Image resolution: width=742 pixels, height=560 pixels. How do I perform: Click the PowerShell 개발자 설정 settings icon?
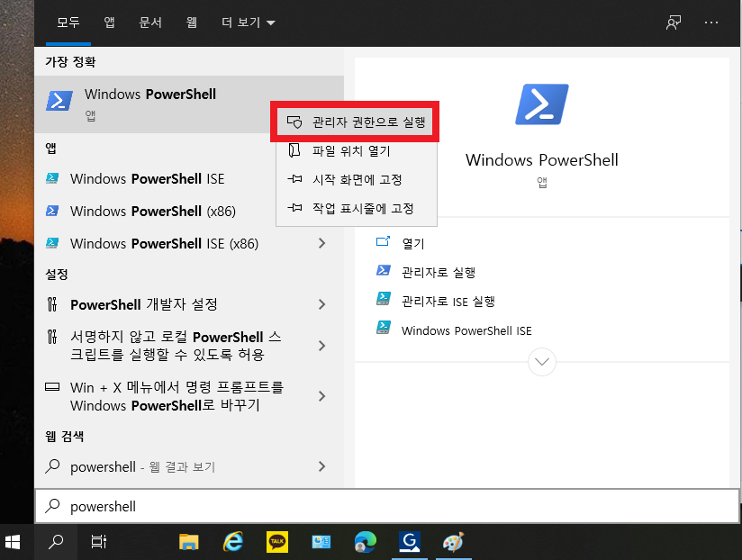tap(52, 304)
